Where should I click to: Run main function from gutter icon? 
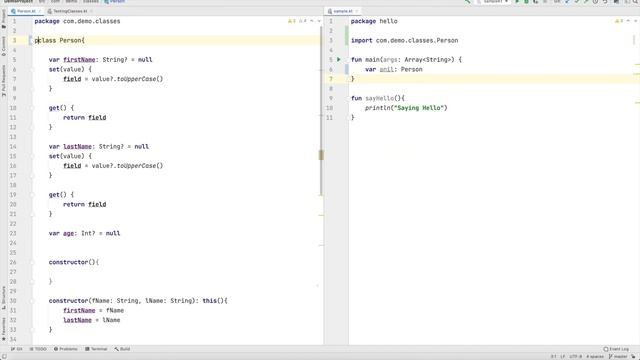[x=338, y=60]
